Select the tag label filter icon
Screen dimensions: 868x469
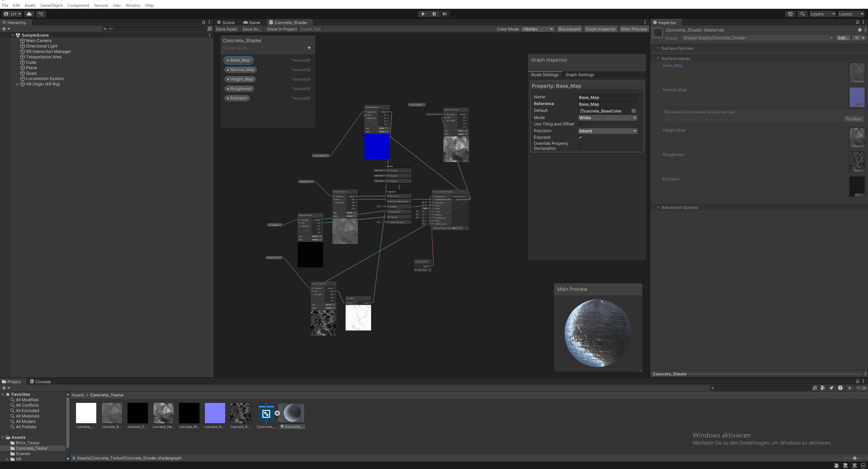[x=831, y=388]
